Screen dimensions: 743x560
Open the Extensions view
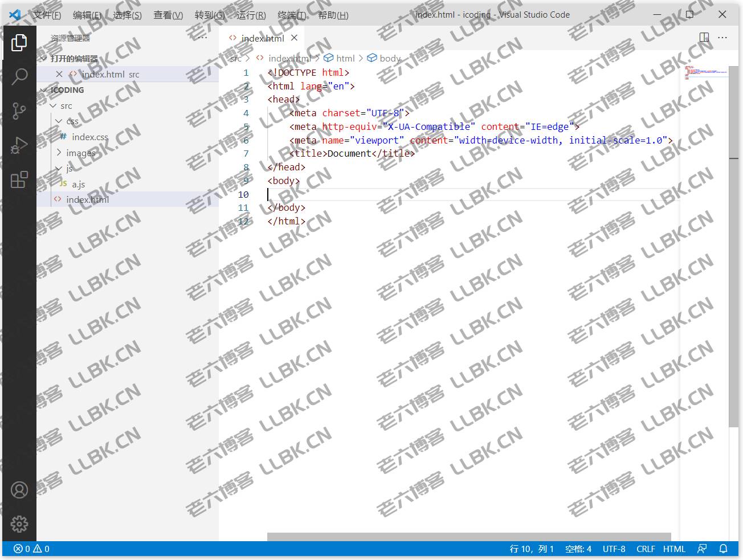pos(19,179)
